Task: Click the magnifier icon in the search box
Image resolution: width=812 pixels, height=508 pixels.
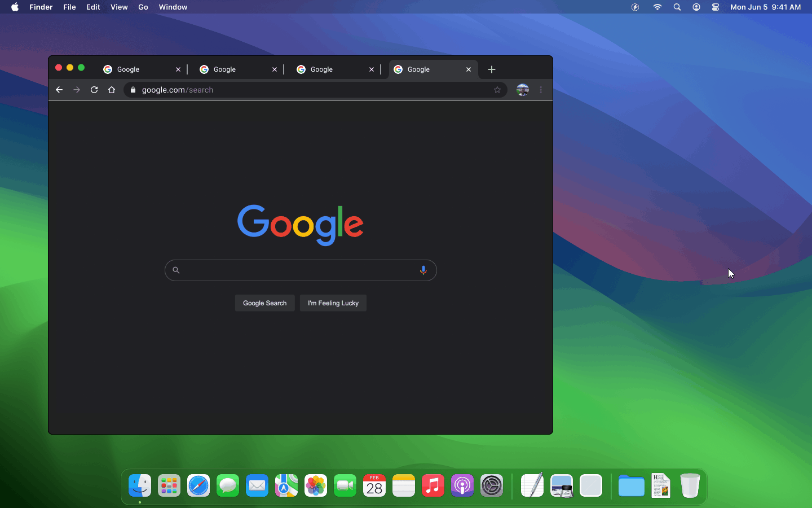Action: [x=176, y=270]
